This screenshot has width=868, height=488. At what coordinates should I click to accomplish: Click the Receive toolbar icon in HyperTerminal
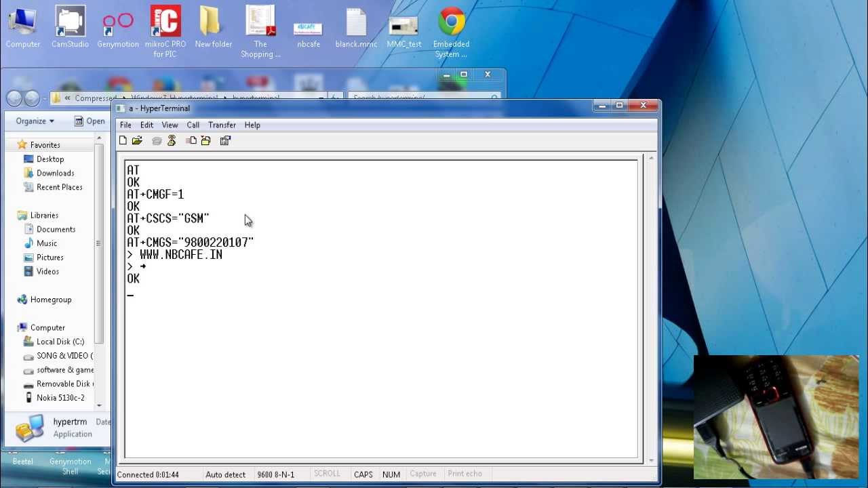pos(205,140)
